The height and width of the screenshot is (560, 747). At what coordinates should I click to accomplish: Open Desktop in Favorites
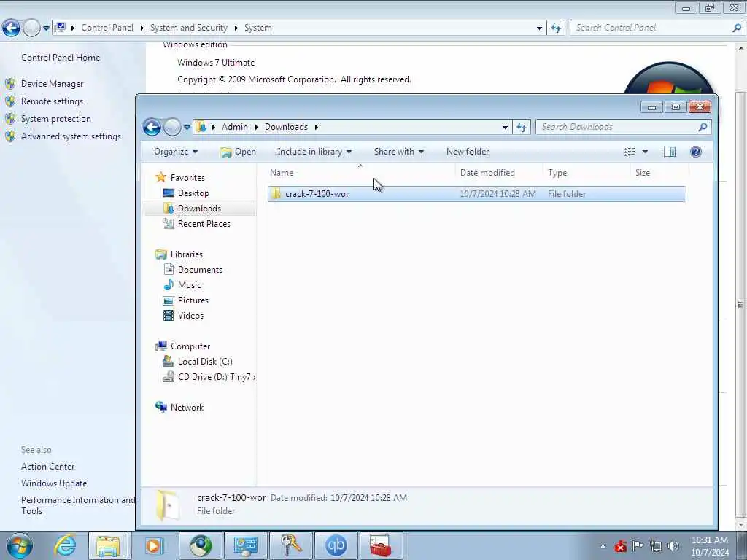point(193,192)
